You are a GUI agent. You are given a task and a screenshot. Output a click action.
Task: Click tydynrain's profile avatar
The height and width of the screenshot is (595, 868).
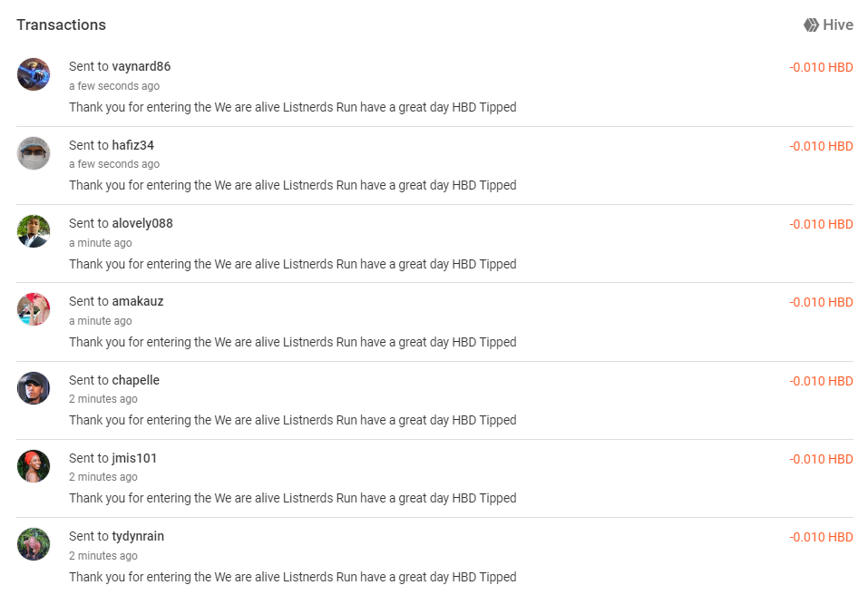[34, 544]
